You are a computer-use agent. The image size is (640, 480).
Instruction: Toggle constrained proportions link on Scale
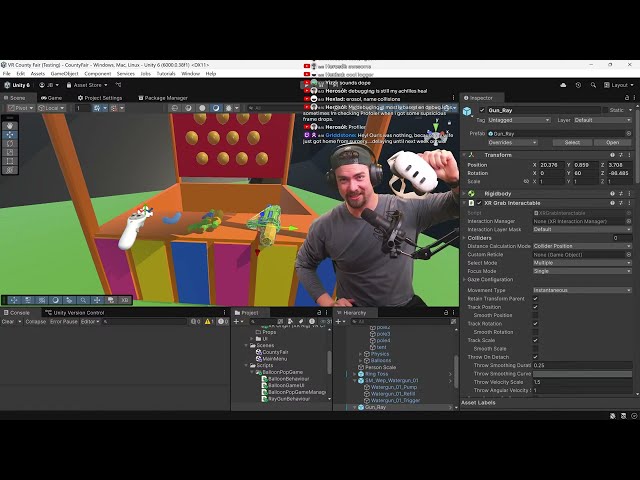(x=526, y=181)
